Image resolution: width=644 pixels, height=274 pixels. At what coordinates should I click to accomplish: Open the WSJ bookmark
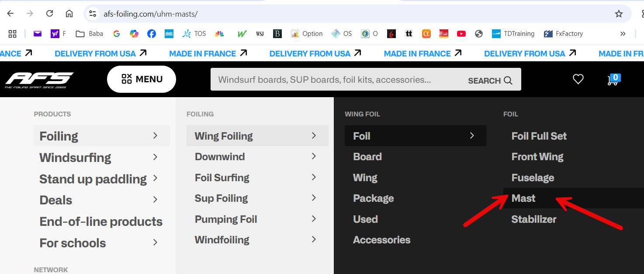(260, 34)
